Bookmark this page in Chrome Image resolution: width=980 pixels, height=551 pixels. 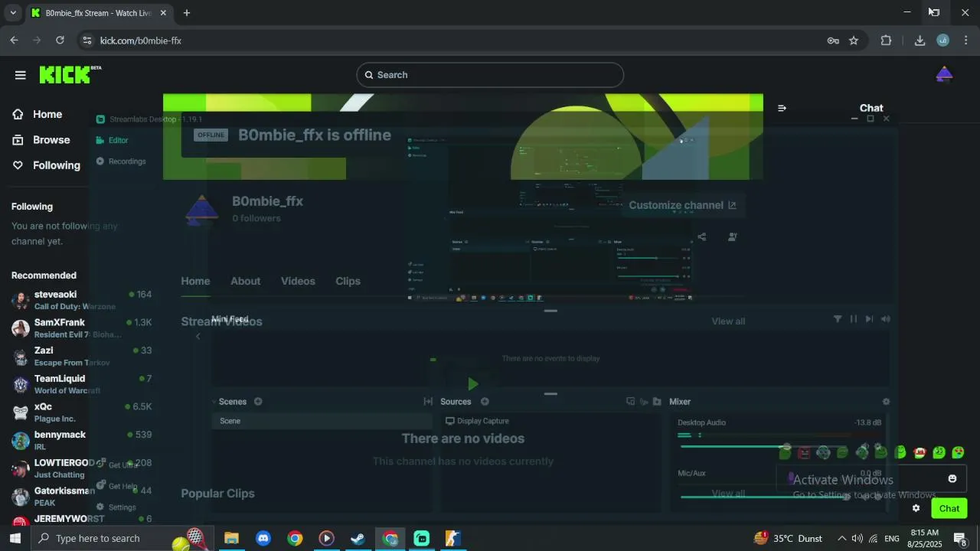[854, 41]
